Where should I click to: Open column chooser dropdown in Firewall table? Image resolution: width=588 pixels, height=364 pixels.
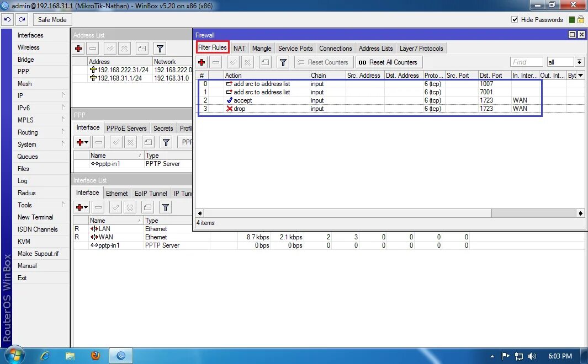click(580, 75)
